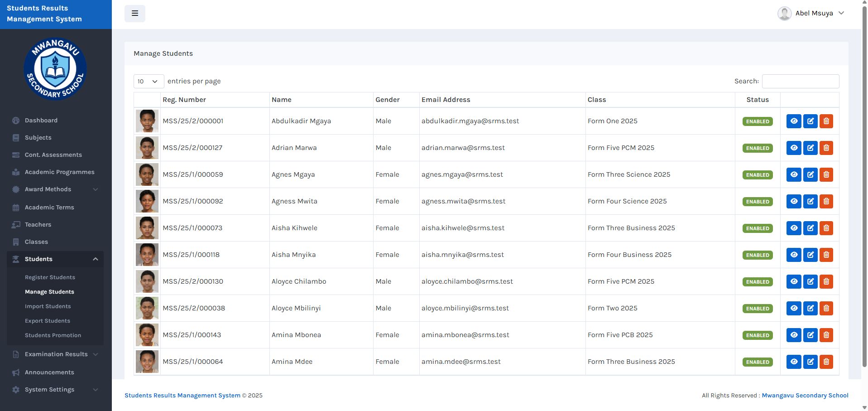
Task: Go to Students Promotion page
Action: point(53,335)
